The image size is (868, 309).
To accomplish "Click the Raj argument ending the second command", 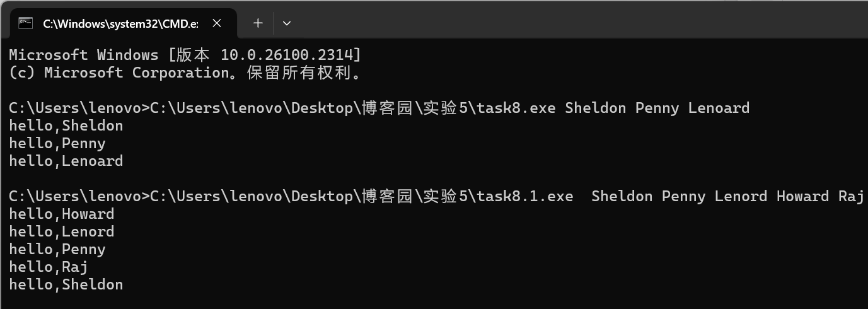I will (x=850, y=196).
